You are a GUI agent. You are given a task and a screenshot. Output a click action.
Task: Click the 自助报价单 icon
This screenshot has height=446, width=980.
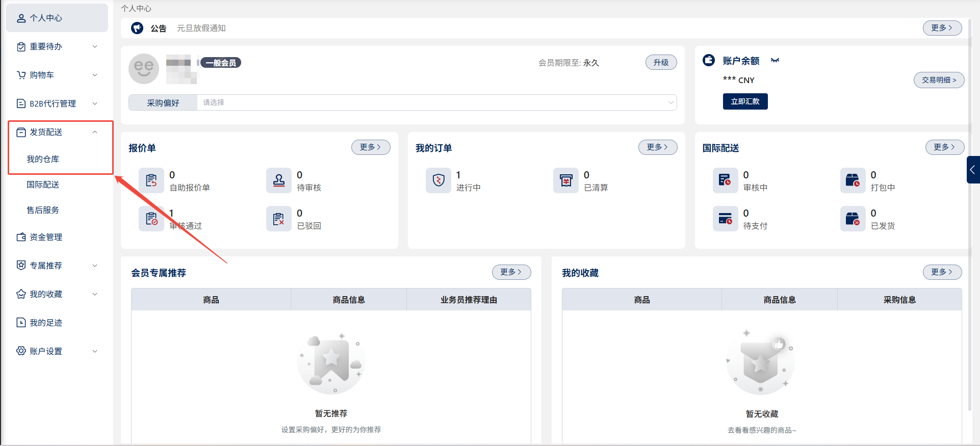(x=151, y=180)
